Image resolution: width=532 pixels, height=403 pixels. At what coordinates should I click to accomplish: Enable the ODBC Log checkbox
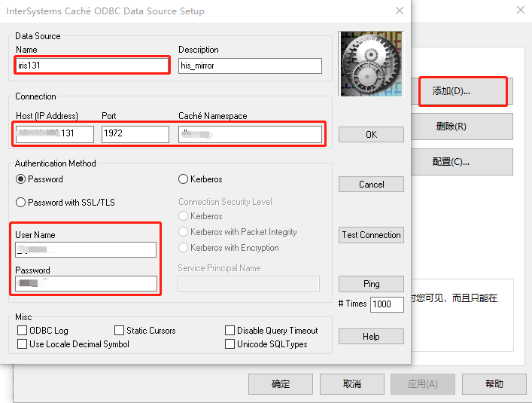click(23, 331)
